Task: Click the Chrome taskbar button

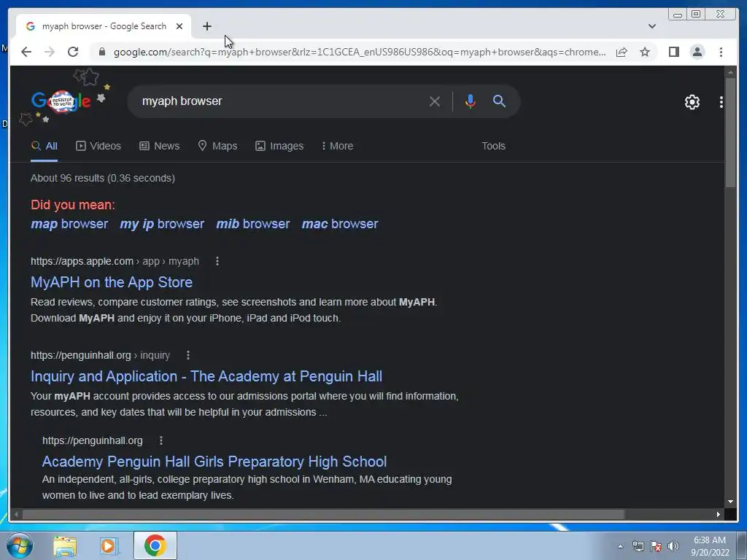Action: click(x=155, y=545)
